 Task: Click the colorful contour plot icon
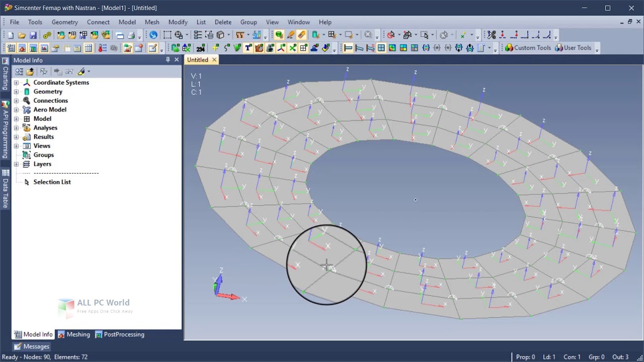point(392,48)
